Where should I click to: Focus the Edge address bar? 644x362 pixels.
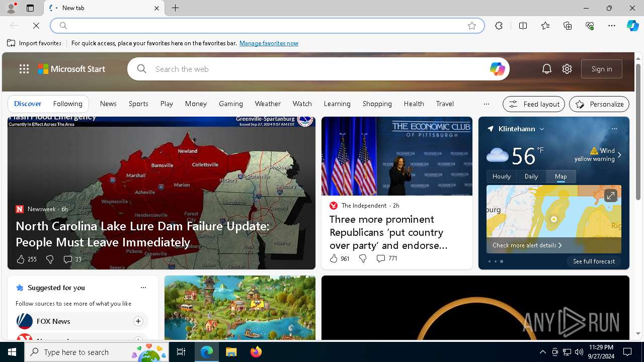coord(267,26)
